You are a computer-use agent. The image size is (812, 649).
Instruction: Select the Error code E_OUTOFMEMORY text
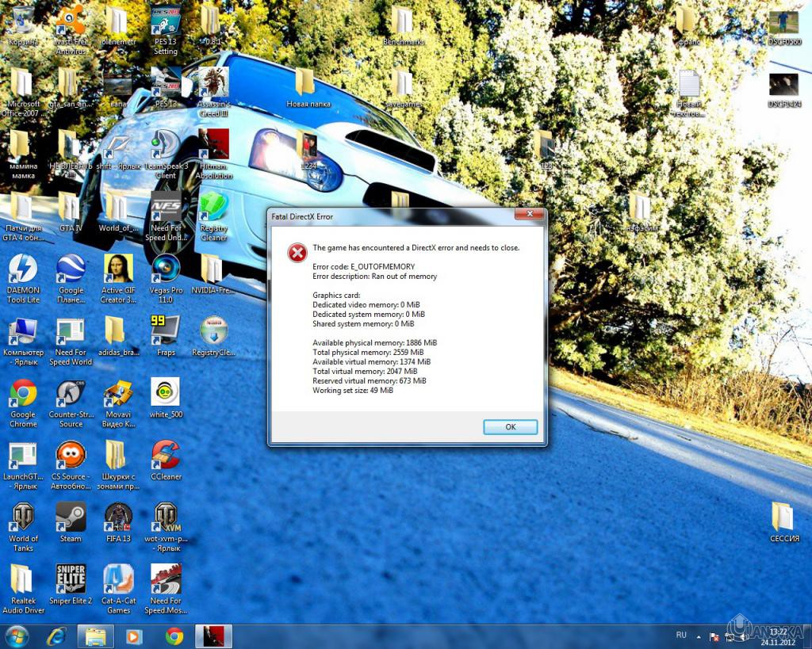[363, 266]
